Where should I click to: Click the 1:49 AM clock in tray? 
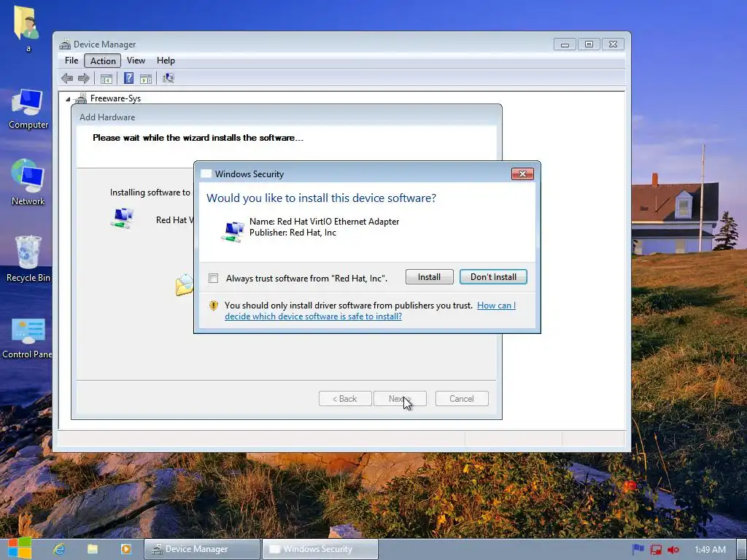(710, 550)
